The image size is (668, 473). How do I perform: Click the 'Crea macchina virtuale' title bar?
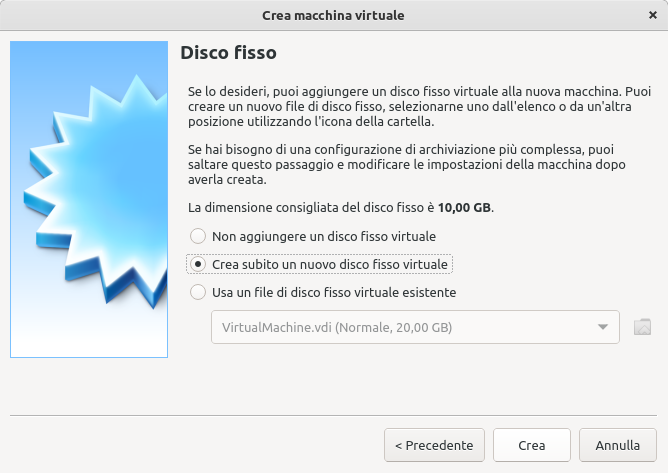(333, 15)
